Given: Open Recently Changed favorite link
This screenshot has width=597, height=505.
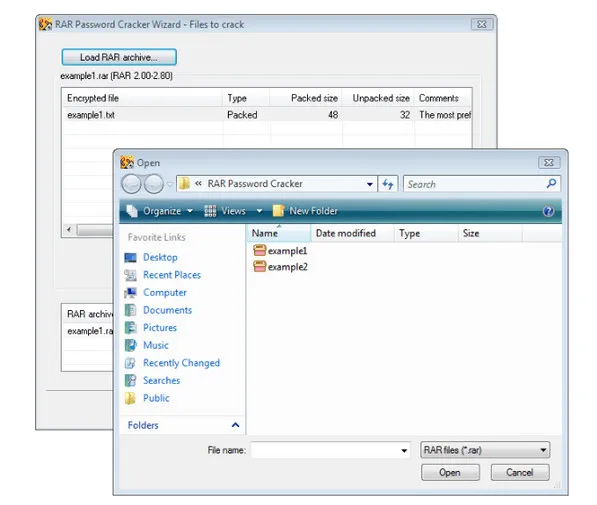Looking at the screenshot, I should coord(181,363).
